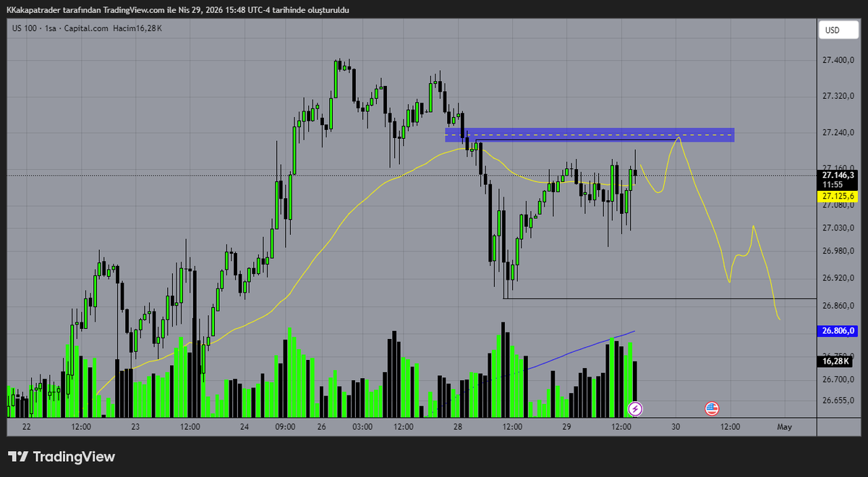Click the 26.655,0 price axis label
Screen dimensions: 868x477
click(838, 400)
